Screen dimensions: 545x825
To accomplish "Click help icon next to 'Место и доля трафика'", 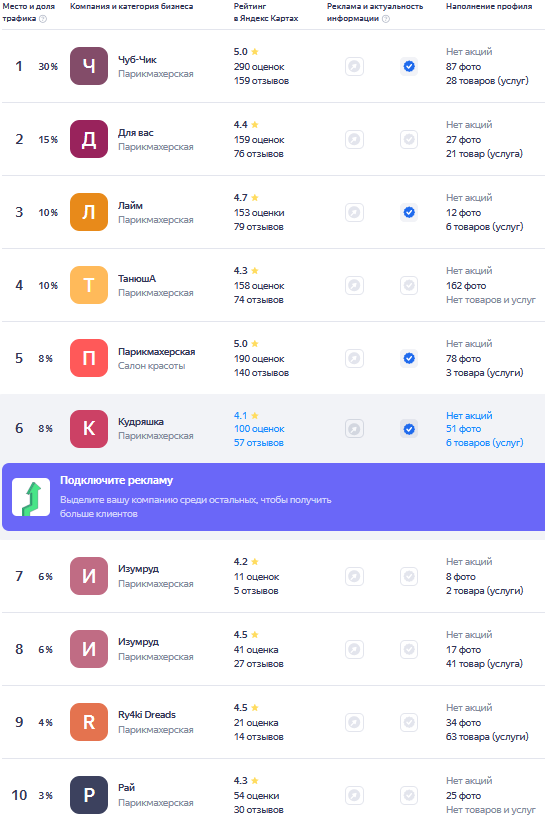I will pyautogui.click(x=43, y=19).
